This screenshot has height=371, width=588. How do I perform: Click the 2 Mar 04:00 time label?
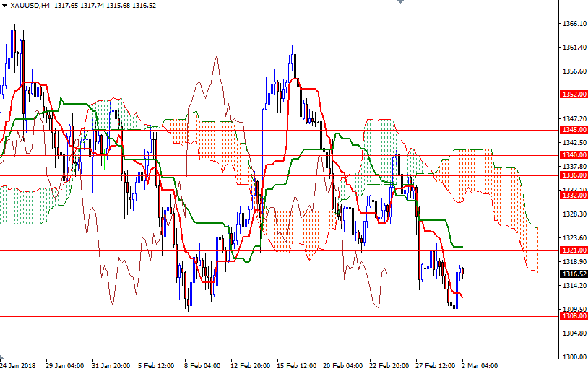pos(480,365)
